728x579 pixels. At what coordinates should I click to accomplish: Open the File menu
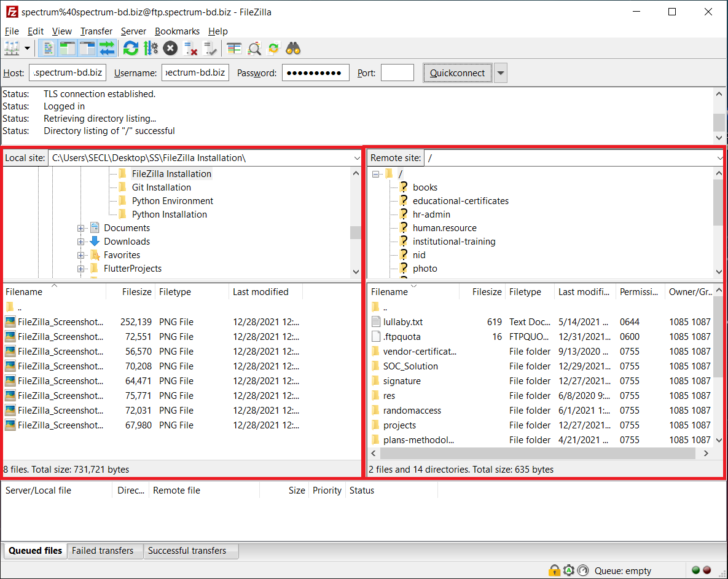[x=12, y=31]
